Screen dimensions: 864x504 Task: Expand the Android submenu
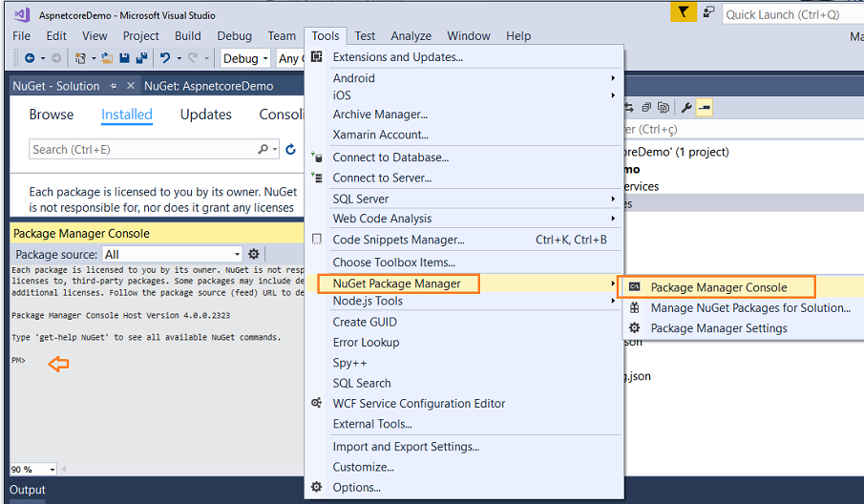(613, 78)
